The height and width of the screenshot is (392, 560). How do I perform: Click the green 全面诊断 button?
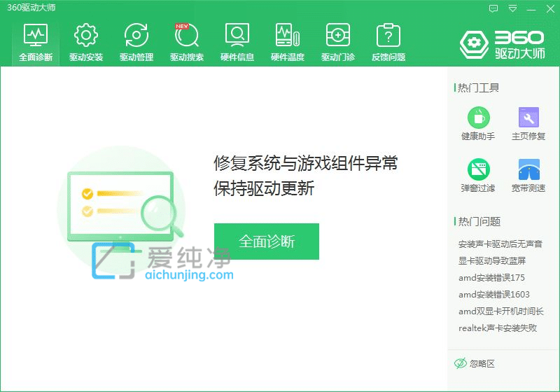(x=267, y=241)
